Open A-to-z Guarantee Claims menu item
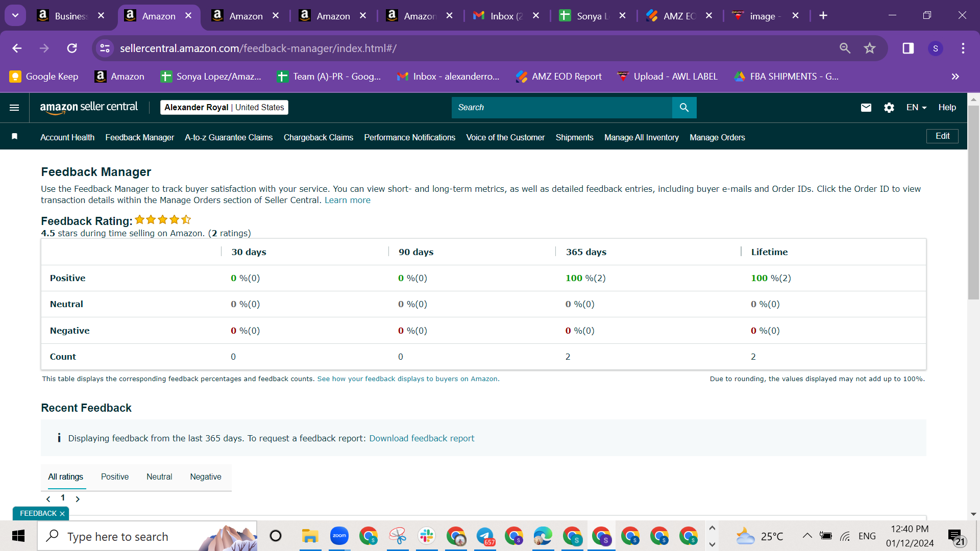Image resolution: width=980 pixels, height=551 pixels. pos(229,137)
